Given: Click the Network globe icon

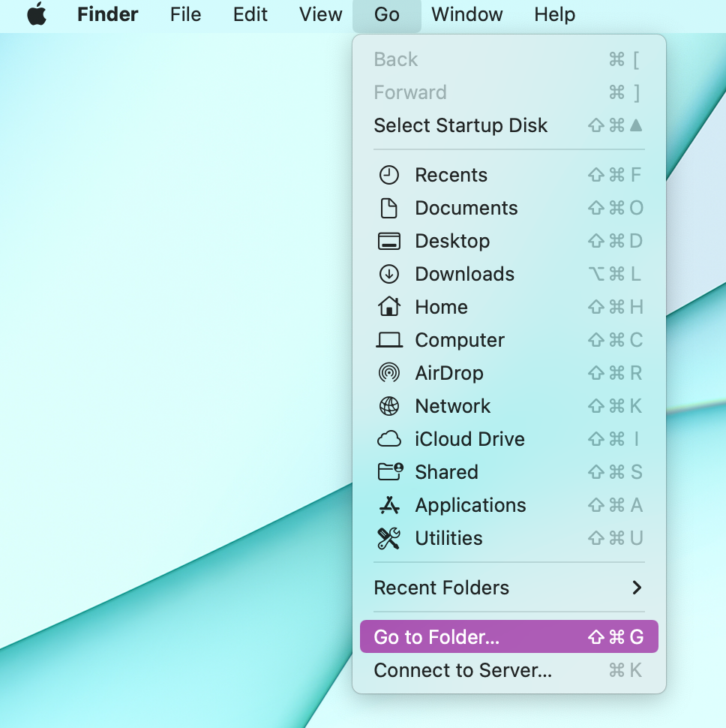Looking at the screenshot, I should click(388, 406).
